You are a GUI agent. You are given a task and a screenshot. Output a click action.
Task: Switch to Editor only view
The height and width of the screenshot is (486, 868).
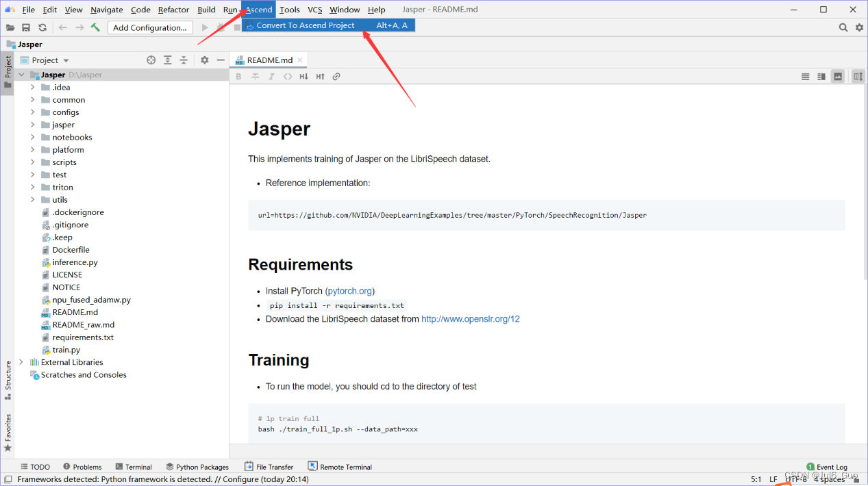point(806,77)
